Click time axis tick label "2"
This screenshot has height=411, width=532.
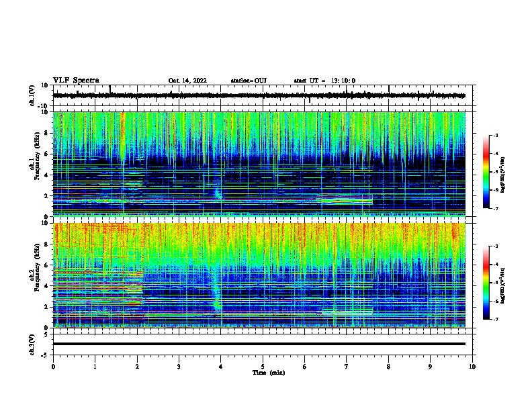coord(137,367)
